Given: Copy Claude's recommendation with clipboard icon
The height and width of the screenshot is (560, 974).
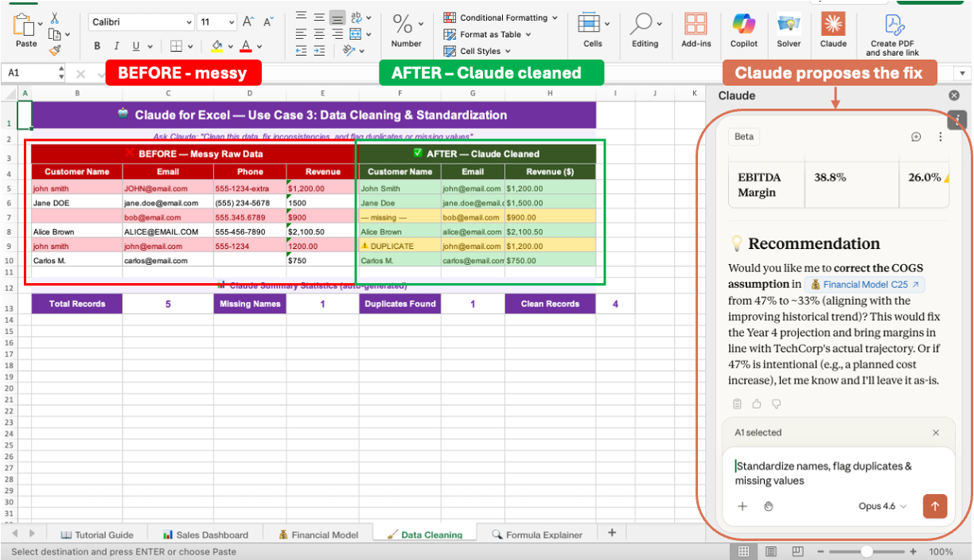Looking at the screenshot, I should point(737,403).
